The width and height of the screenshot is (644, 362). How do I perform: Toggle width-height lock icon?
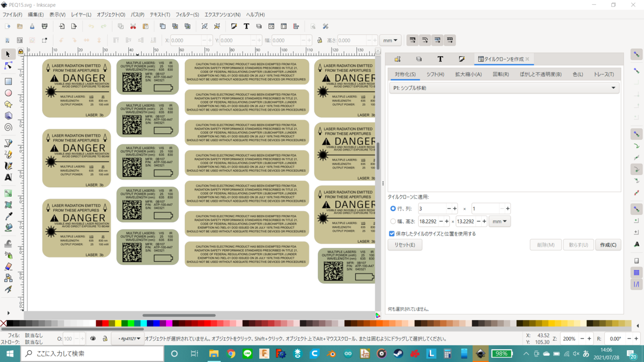pyautogui.click(x=319, y=40)
